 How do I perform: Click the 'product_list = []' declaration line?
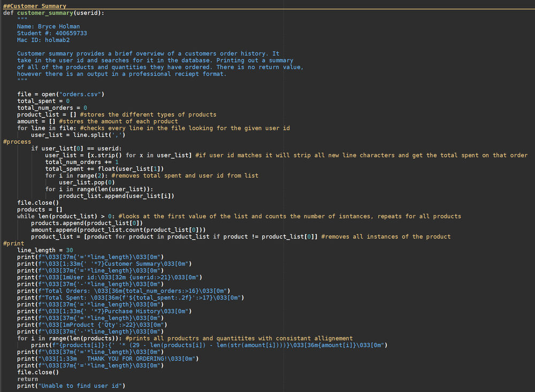click(117, 114)
